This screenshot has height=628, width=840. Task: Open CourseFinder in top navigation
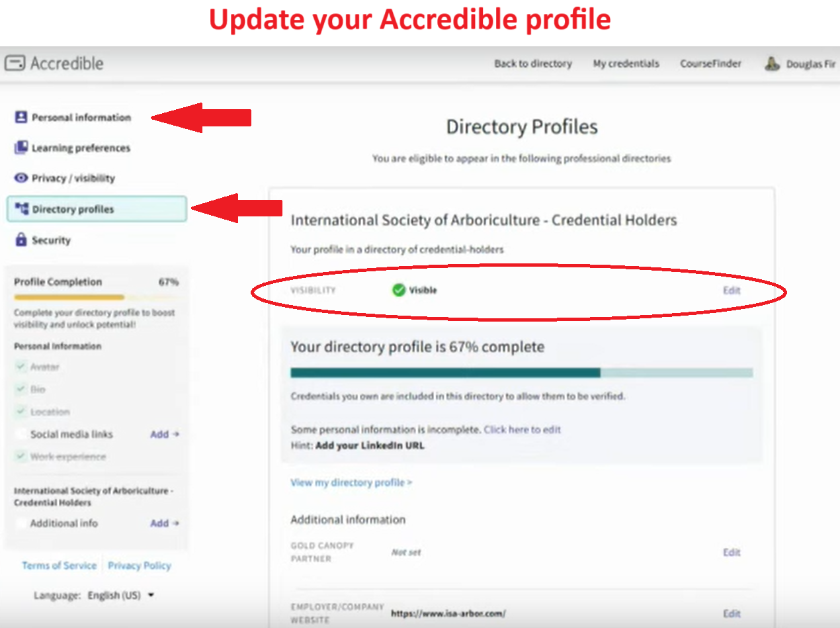pos(710,64)
